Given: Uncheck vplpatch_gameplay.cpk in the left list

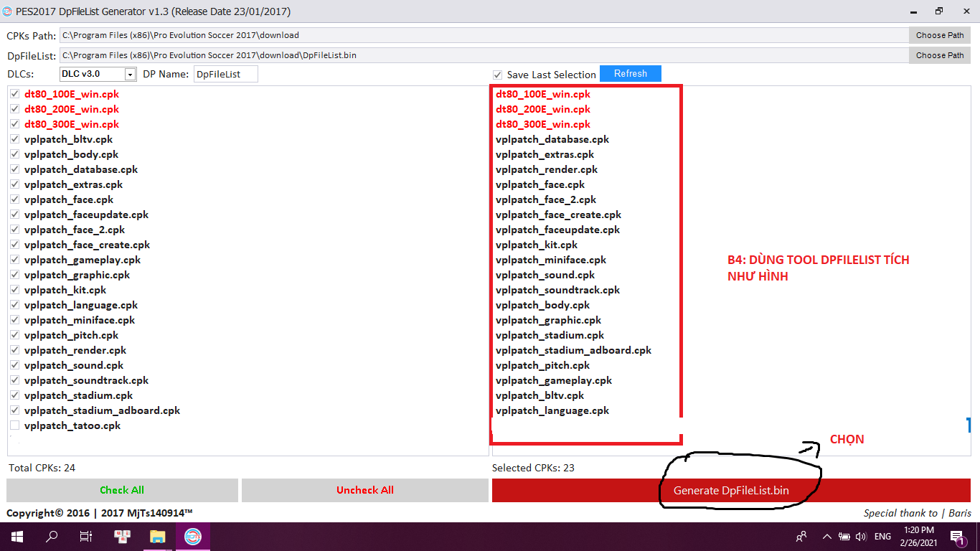Looking at the screenshot, I should (14, 260).
